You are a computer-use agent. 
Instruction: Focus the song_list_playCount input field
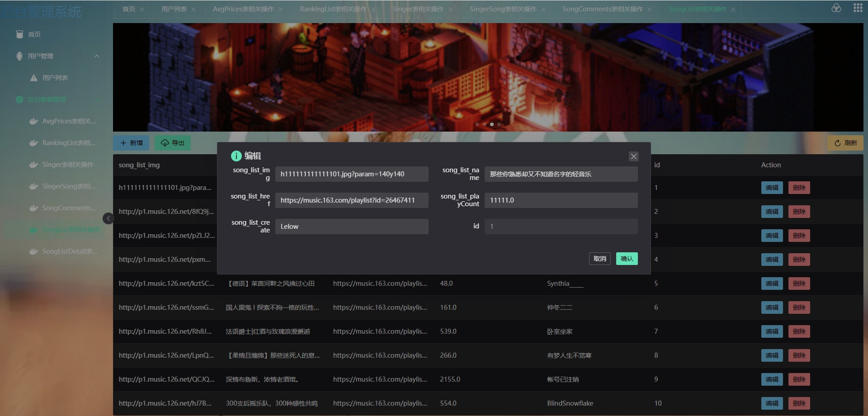click(561, 200)
